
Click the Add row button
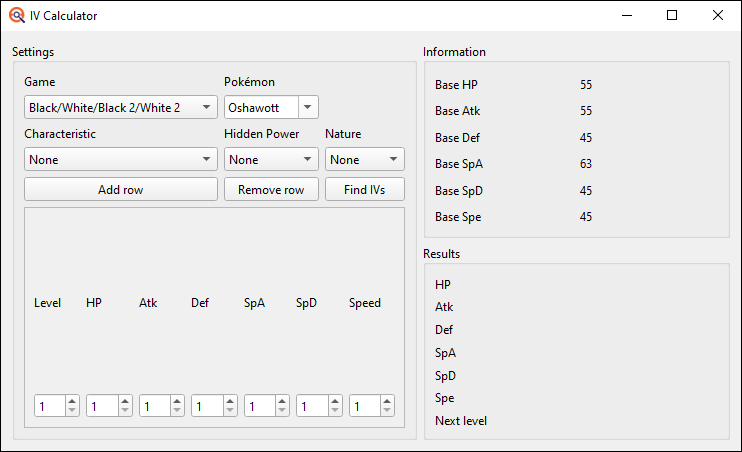coord(121,189)
